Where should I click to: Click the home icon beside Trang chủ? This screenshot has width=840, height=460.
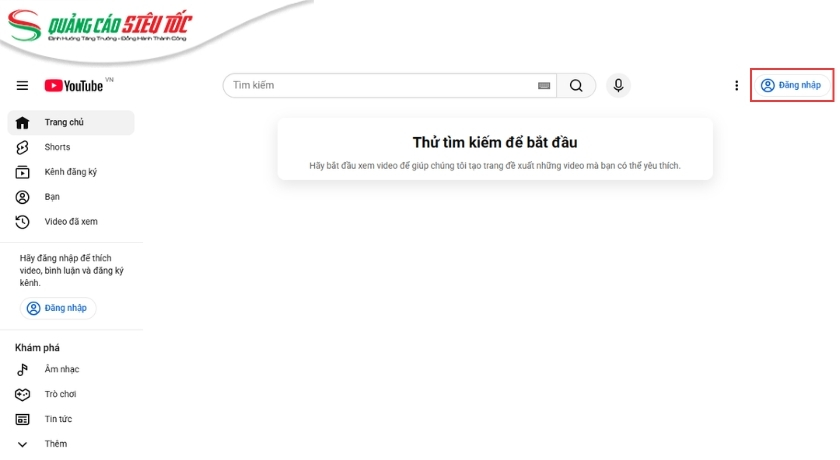22,123
